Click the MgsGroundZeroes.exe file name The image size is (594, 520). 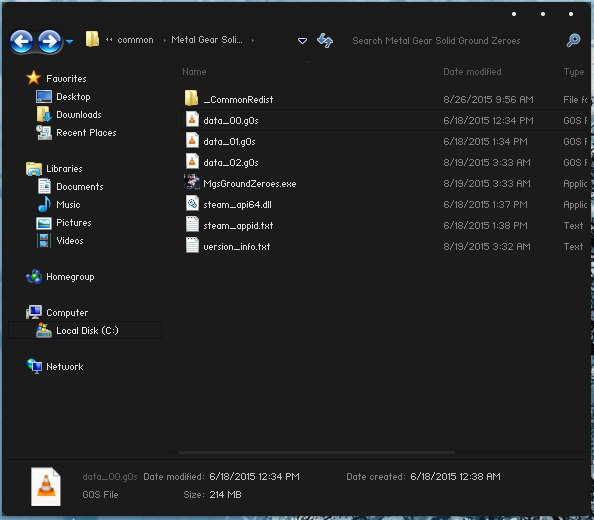250,184
